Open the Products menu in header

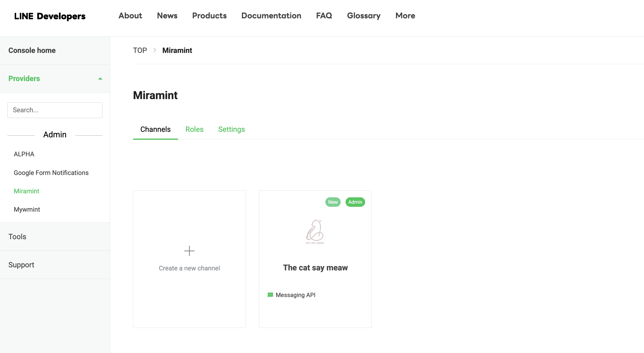coord(209,16)
